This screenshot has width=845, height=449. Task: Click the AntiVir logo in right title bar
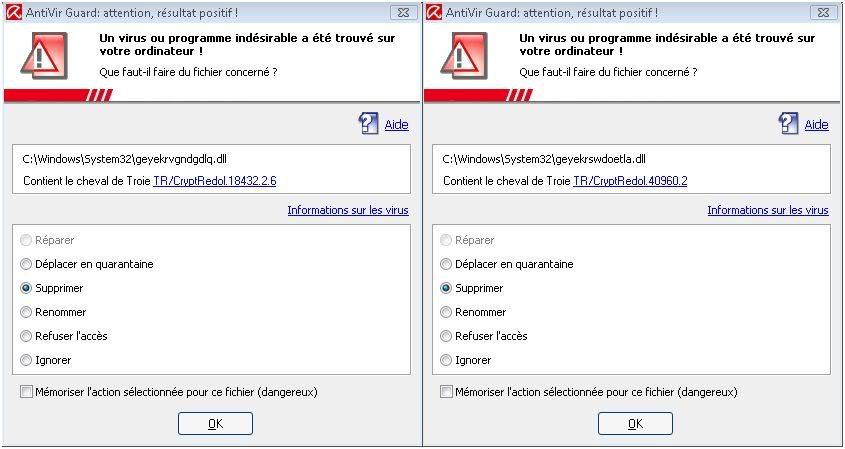[434, 13]
